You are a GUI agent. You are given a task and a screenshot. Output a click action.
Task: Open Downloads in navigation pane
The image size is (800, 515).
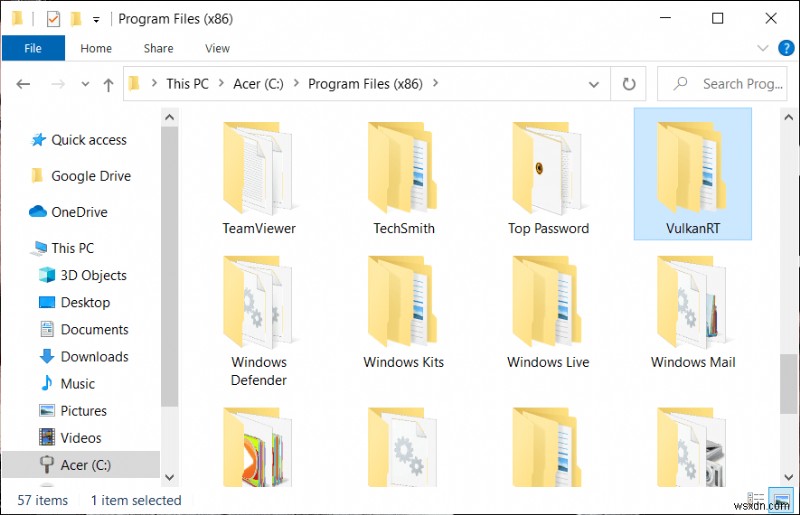pos(84,356)
